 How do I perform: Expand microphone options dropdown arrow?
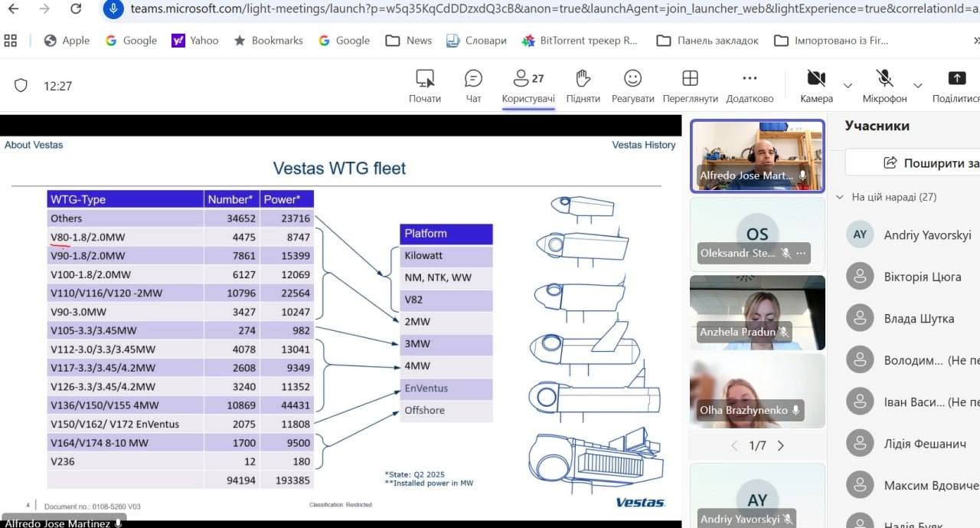tap(918, 86)
